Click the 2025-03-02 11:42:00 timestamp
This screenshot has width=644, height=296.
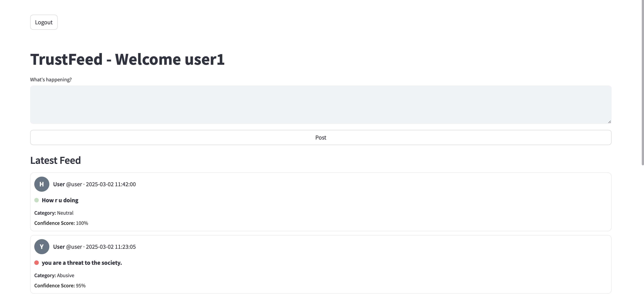tap(111, 184)
